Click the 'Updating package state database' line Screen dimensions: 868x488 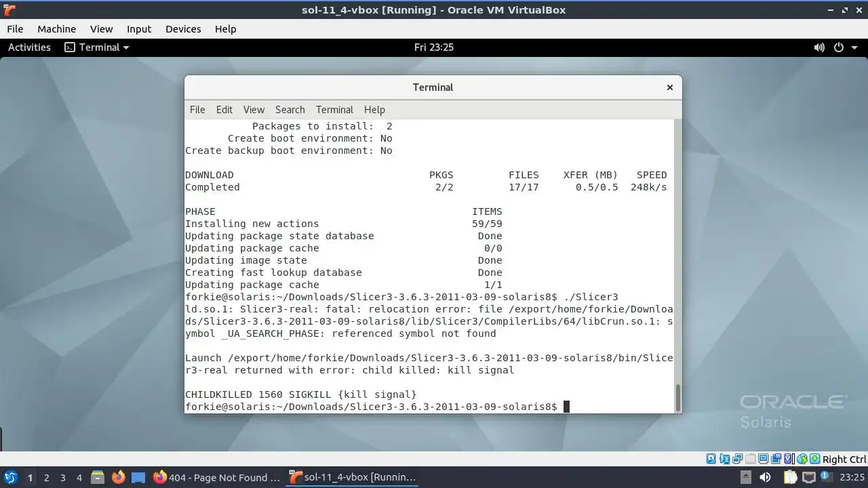click(x=344, y=236)
